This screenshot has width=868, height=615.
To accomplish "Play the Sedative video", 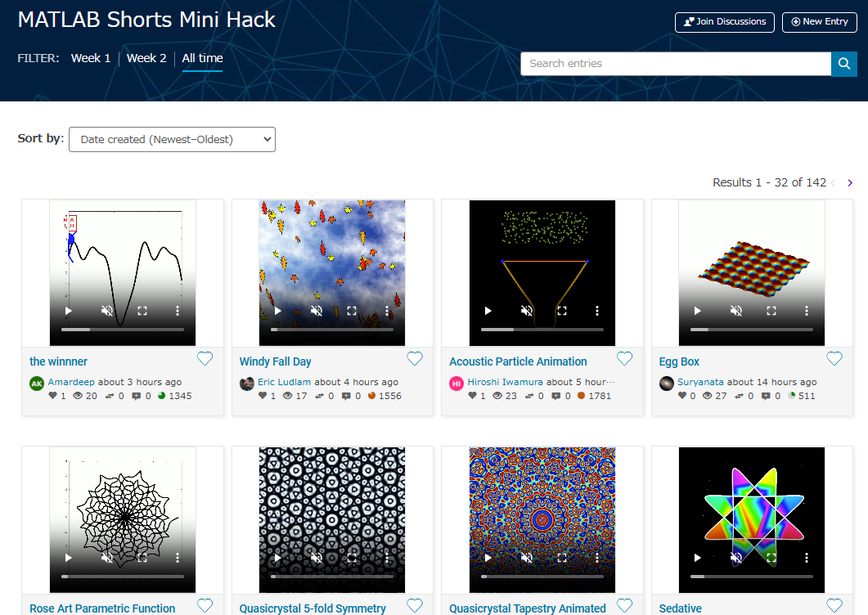I will [x=698, y=558].
